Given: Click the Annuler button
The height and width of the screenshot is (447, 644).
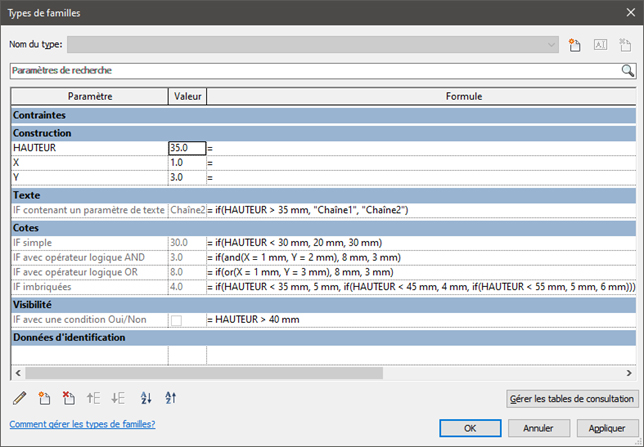Looking at the screenshot, I should click(x=538, y=429).
